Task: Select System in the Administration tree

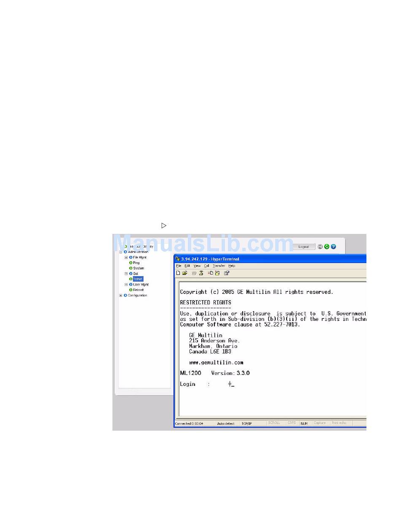Action: click(x=139, y=268)
